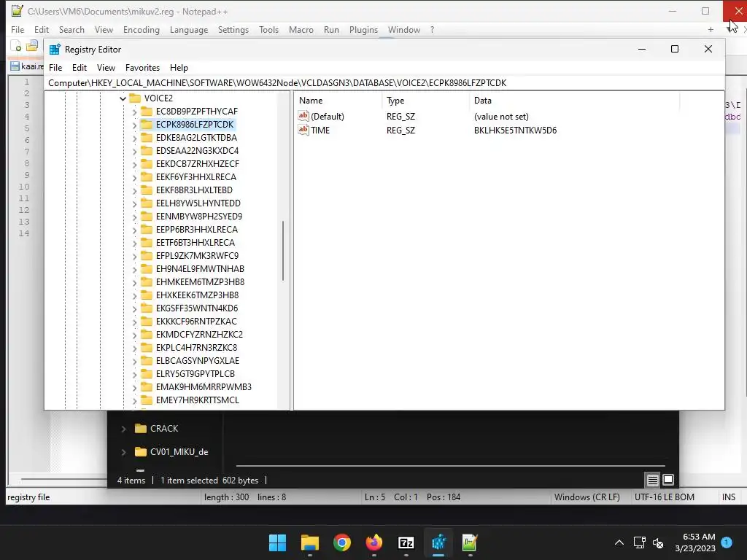Open Windows Start menu
Screen dimensions: 747x560
click(x=277, y=542)
